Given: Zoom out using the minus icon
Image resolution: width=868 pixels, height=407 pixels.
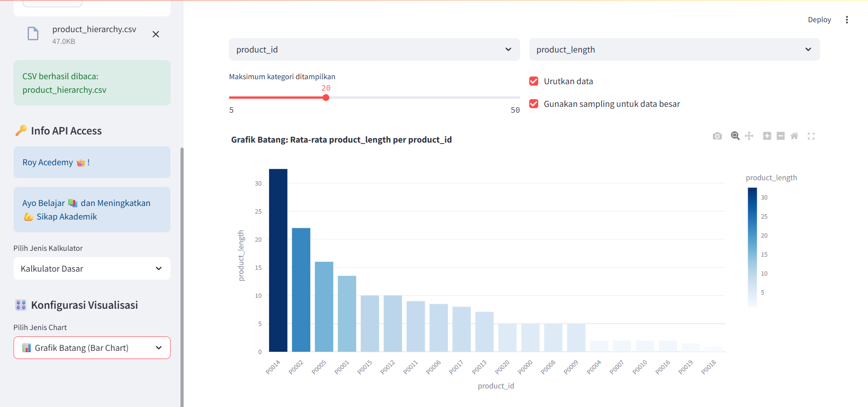Looking at the screenshot, I should click(780, 136).
